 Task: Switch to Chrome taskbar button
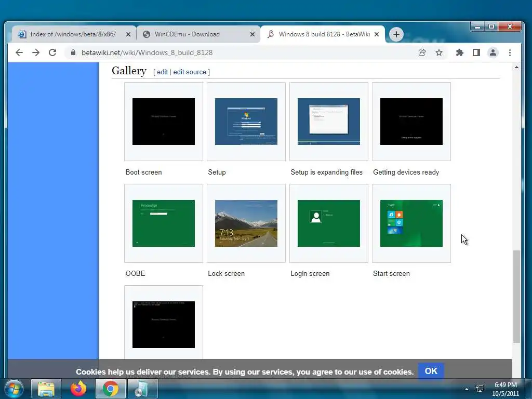pyautogui.click(x=111, y=389)
